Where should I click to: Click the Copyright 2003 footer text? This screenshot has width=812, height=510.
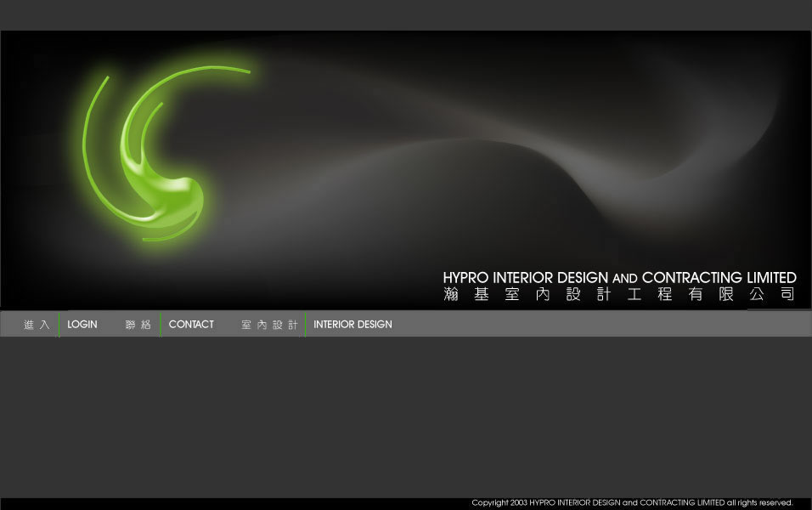pos(632,502)
